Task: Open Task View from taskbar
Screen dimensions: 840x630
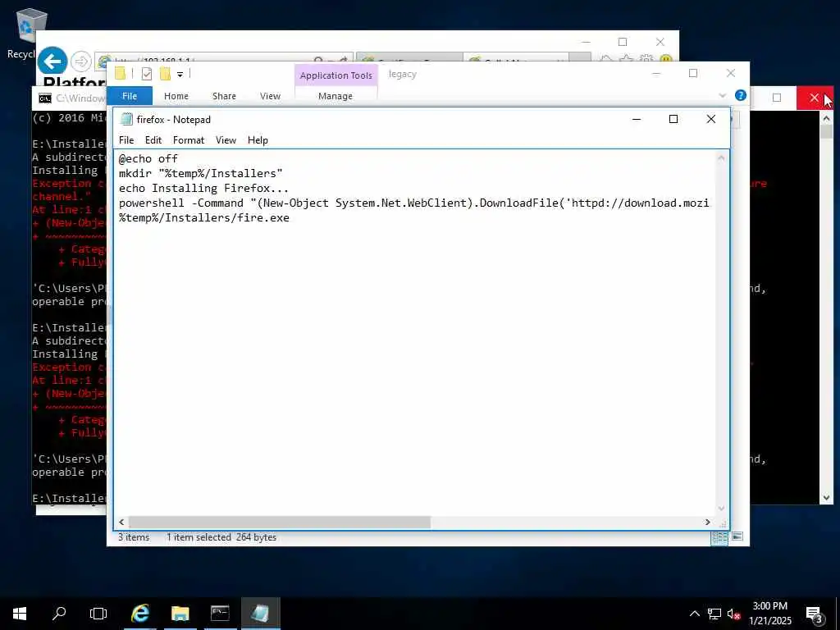Action: 98,614
